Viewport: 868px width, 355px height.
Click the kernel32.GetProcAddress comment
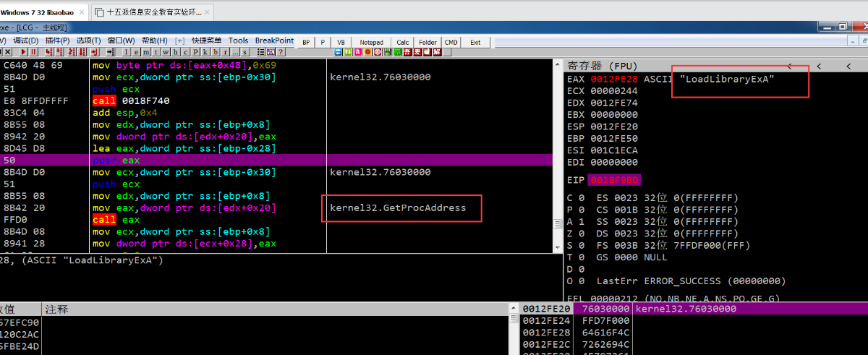click(398, 208)
